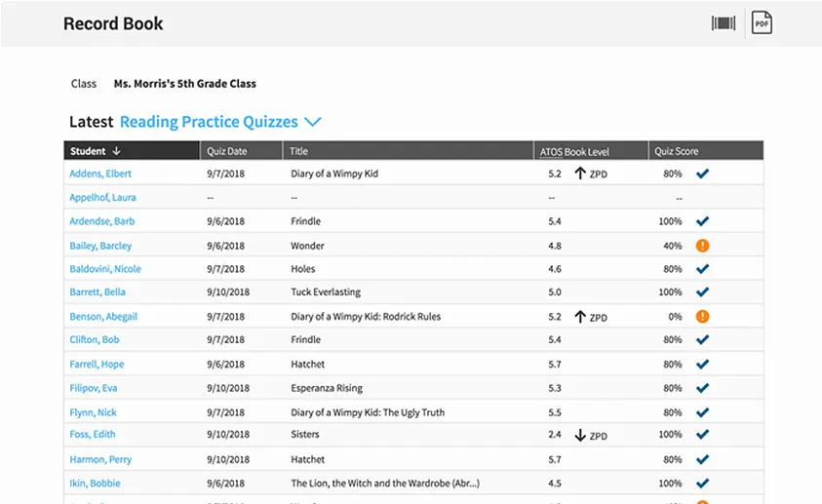Click checkmark icon in Addens, Elbert row
Viewport: 822px width, 504px height.
tap(702, 174)
